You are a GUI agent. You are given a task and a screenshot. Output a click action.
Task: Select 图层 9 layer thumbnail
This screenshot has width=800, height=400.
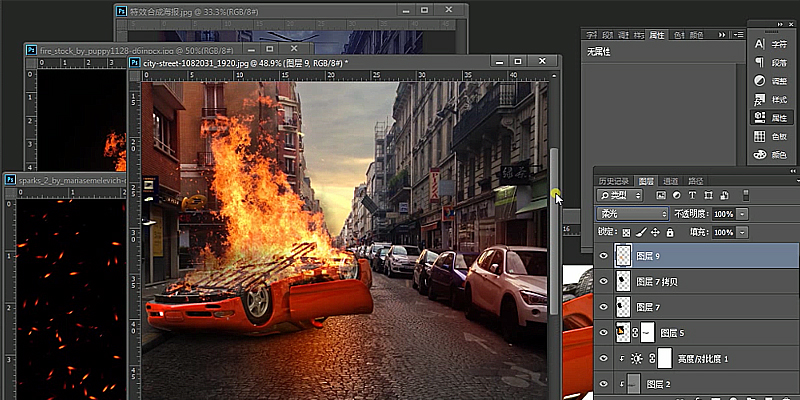pos(623,256)
